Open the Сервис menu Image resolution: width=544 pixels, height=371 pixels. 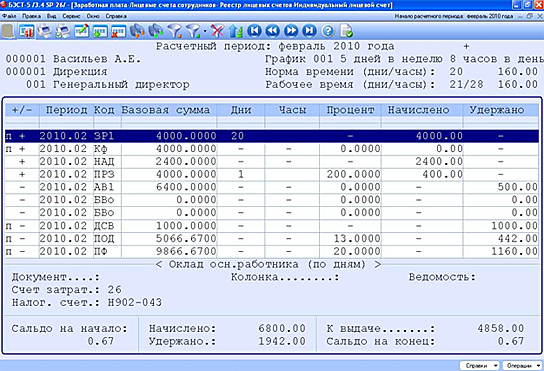71,16
